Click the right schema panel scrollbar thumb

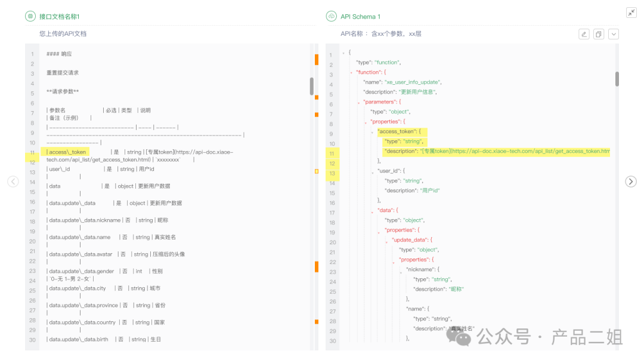coord(617,79)
